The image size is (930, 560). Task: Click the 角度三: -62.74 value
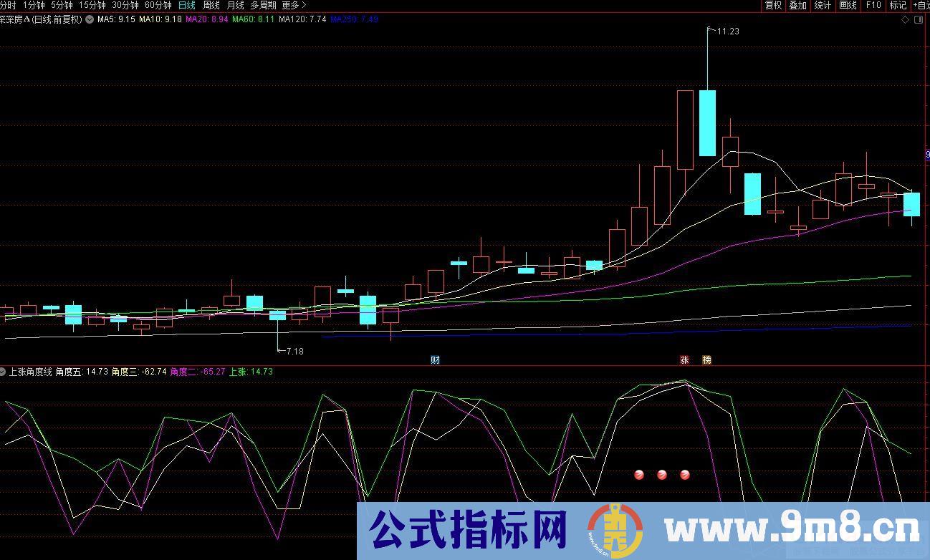click(x=139, y=372)
